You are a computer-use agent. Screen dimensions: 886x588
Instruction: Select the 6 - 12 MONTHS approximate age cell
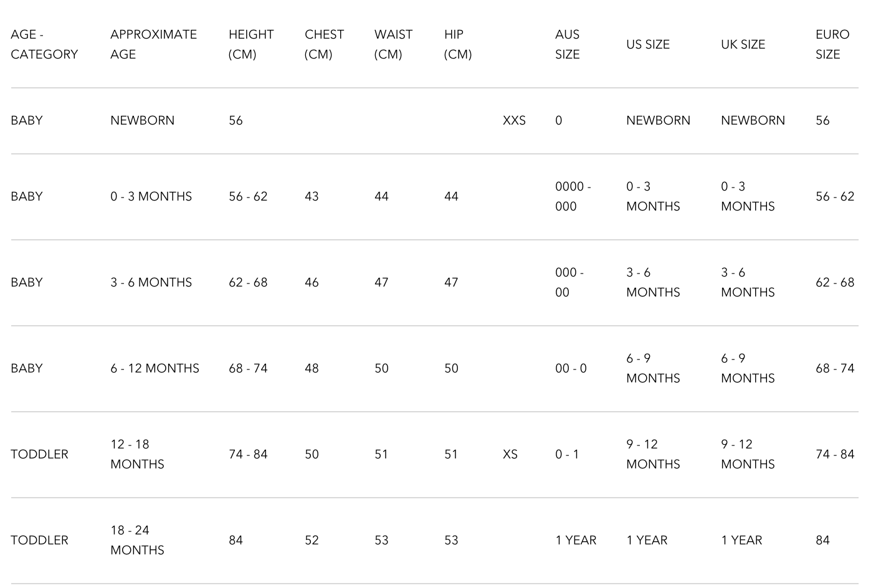coord(155,368)
